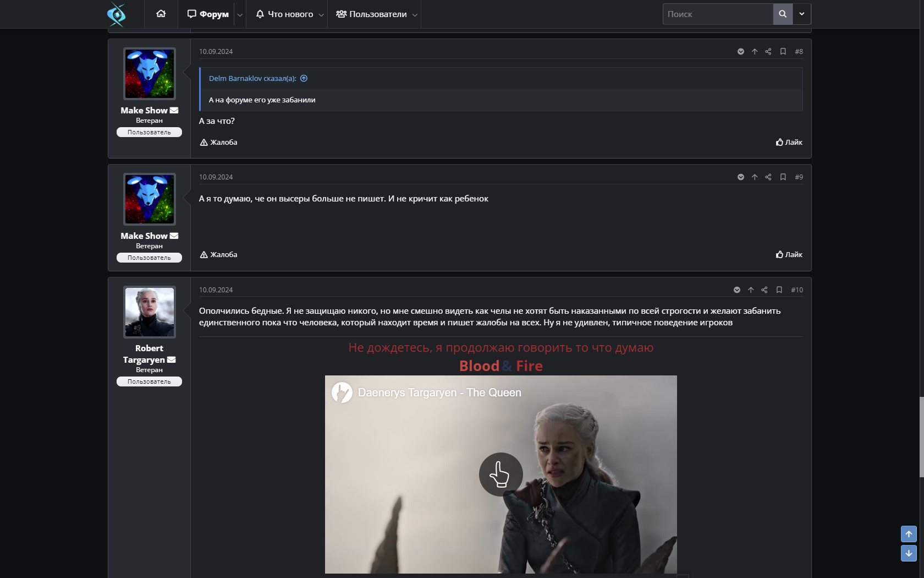This screenshot has height=578, width=924.
Task: Expand the advanced search options dropdown
Action: click(801, 14)
